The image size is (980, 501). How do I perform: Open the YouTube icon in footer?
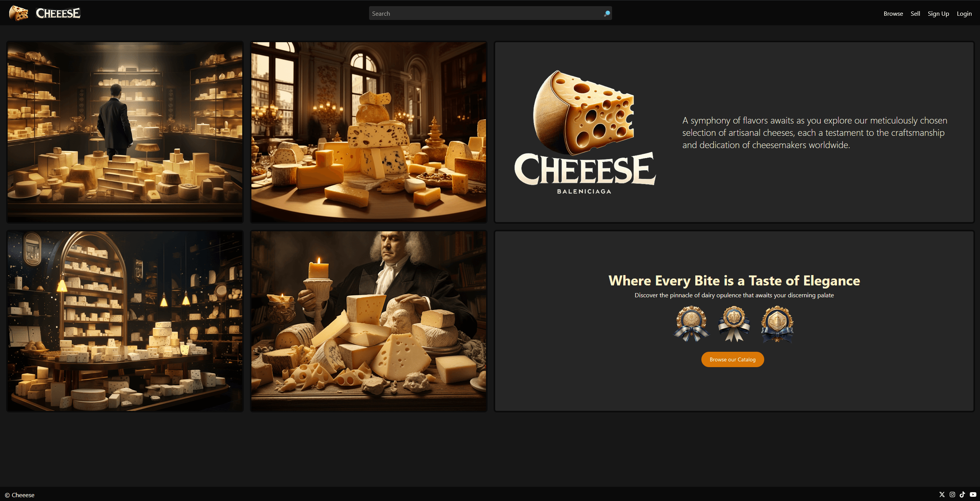pyautogui.click(x=973, y=494)
